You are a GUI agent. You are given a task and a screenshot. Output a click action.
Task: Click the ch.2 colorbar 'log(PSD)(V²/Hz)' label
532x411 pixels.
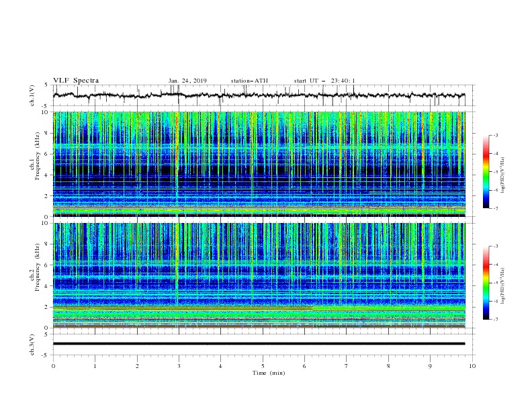click(502, 285)
